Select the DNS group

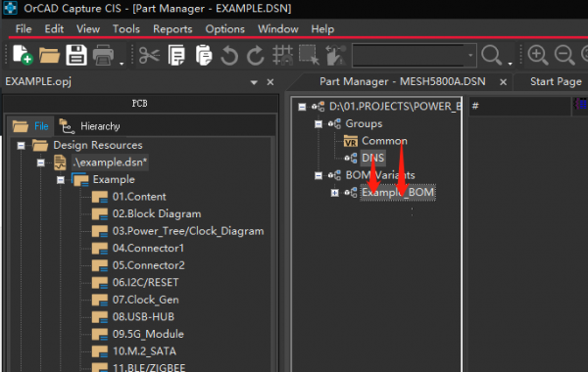372,158
